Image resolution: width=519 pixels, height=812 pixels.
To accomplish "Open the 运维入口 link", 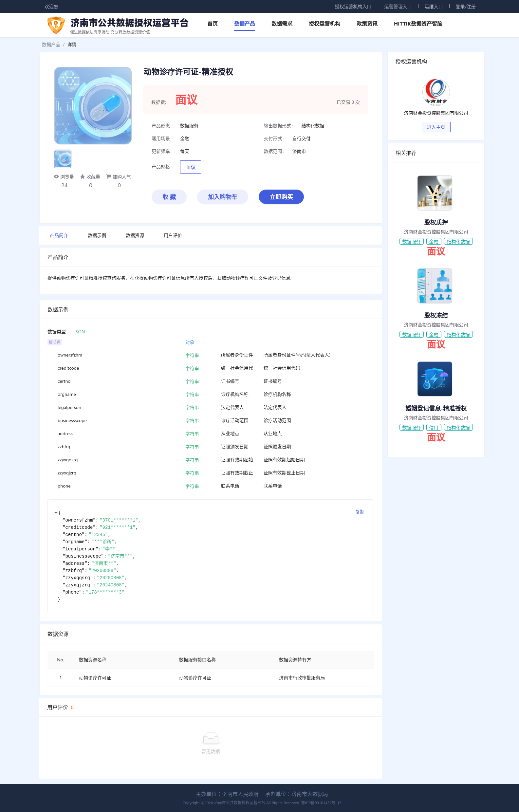I will (x=433, y=7).
